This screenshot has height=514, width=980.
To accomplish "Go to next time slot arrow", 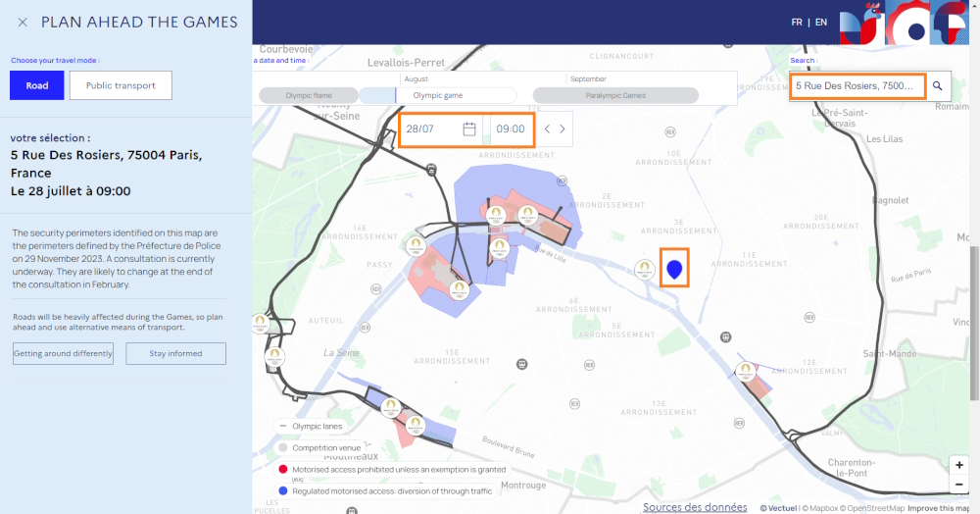I will [x=563, y=128].
